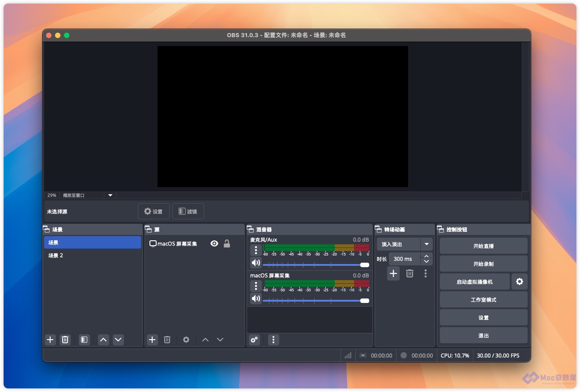Click 30.00 / 30.00 FPS status text

[x=498, y=355]
